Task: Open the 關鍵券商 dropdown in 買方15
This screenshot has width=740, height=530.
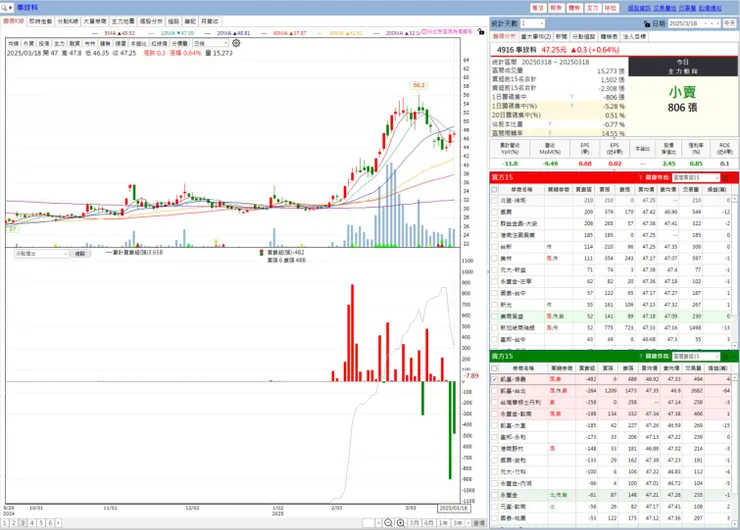Action: 696,177
